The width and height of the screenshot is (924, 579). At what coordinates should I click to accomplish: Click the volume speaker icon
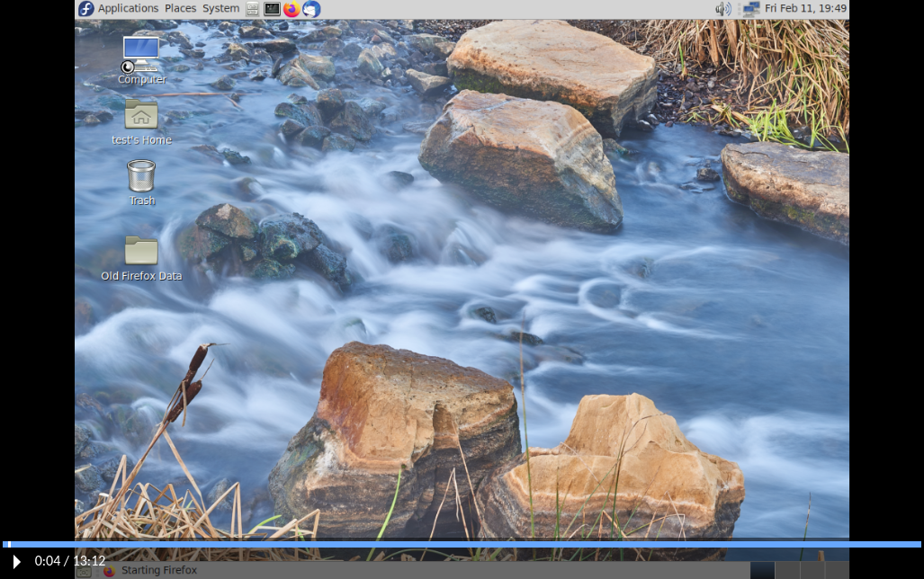pyautogui.click(x=722, y=9)
